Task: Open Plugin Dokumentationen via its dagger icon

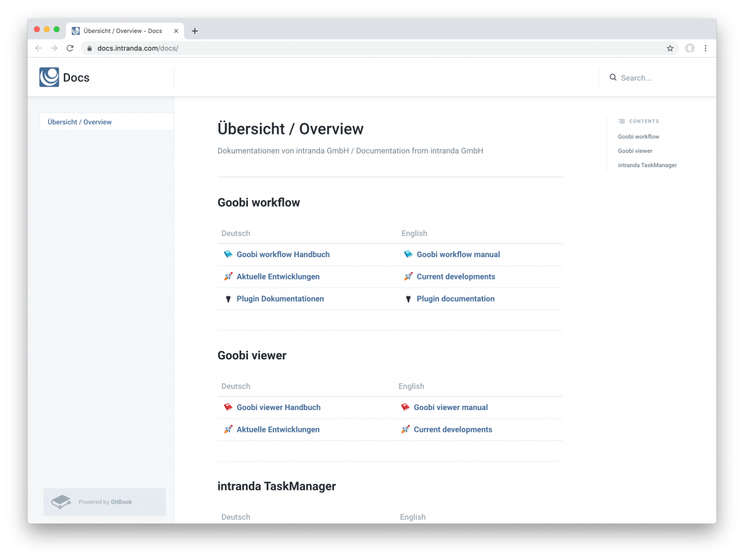Action: [x=228, y=299]
